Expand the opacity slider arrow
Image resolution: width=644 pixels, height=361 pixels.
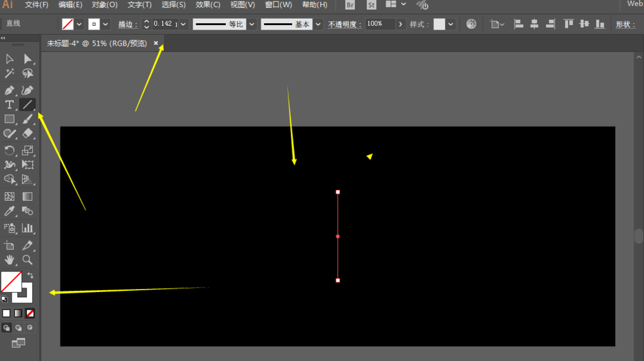401,24
